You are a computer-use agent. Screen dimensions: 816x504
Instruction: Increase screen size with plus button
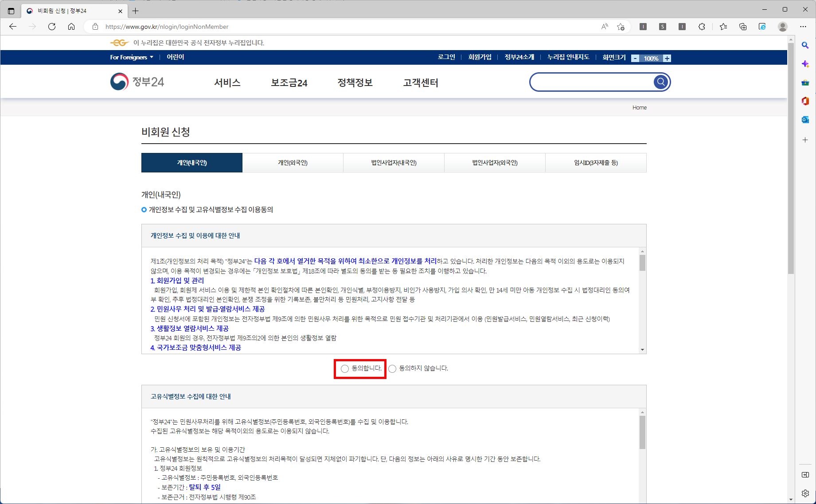(667, 58)
